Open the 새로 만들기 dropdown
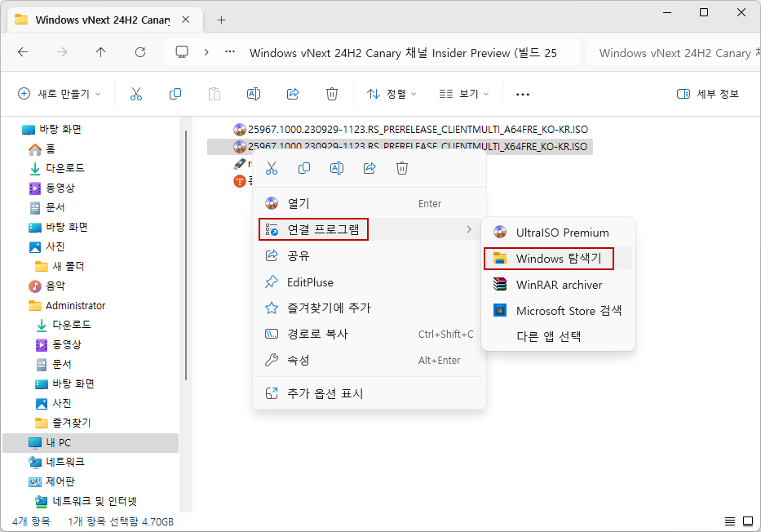The image size is (761, 532). click(x=60, y=94)
